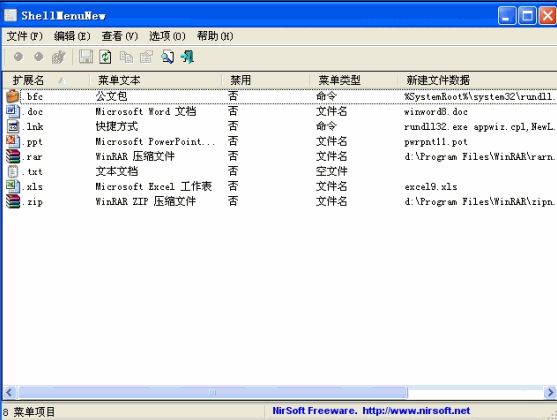Open the Find magnifier toolbar icon

click(168, 57)
